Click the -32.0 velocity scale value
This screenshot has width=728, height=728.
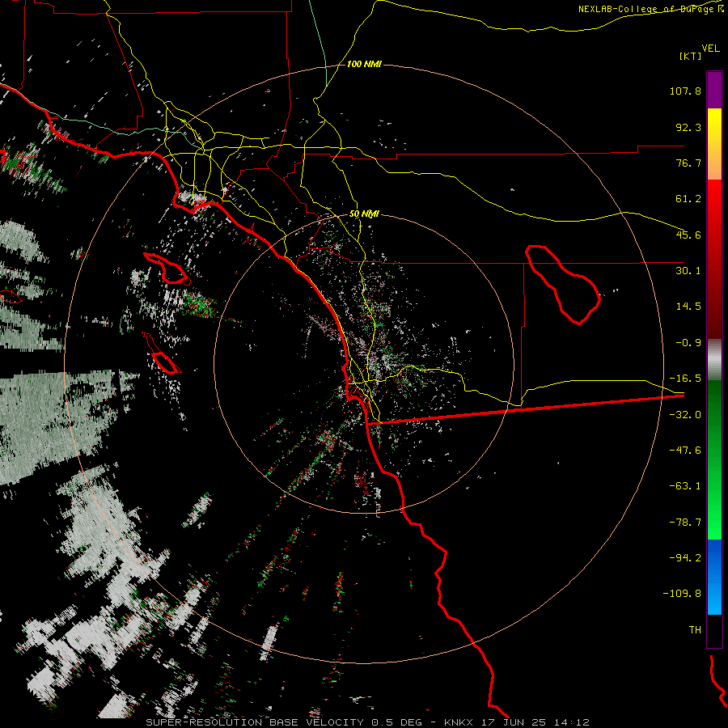point(685,415)
